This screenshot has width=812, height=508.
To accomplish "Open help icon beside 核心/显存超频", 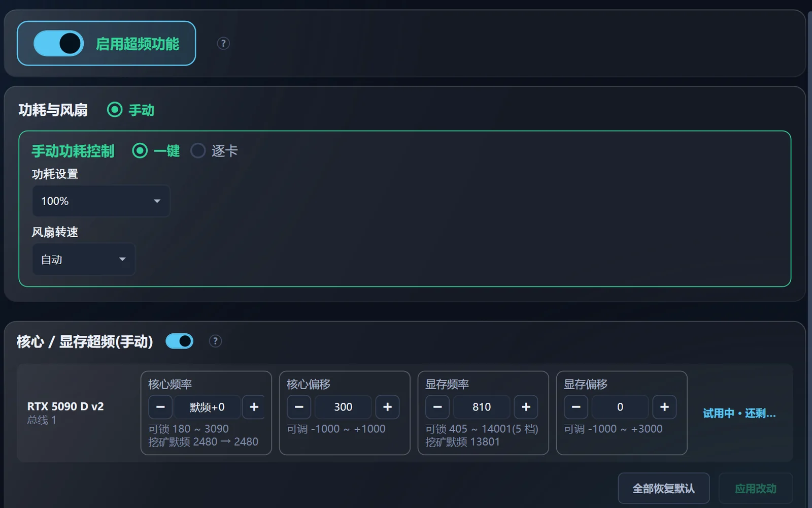I will click(x=215, y=341).
